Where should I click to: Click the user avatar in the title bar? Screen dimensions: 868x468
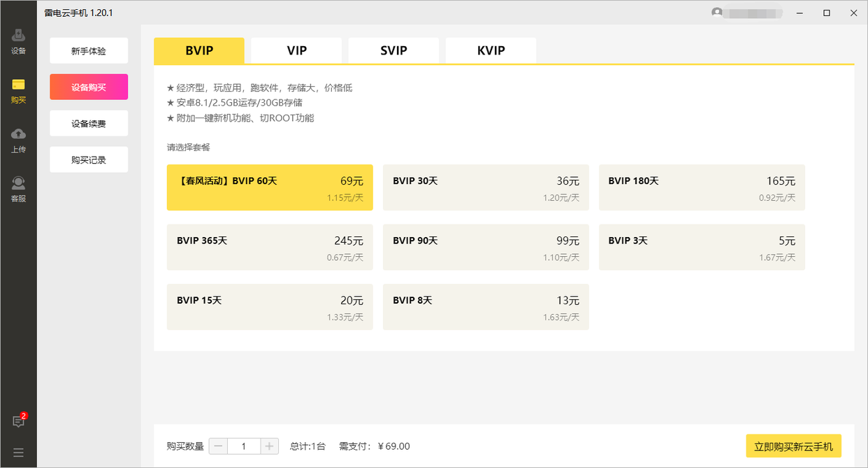tap(716, 13)
